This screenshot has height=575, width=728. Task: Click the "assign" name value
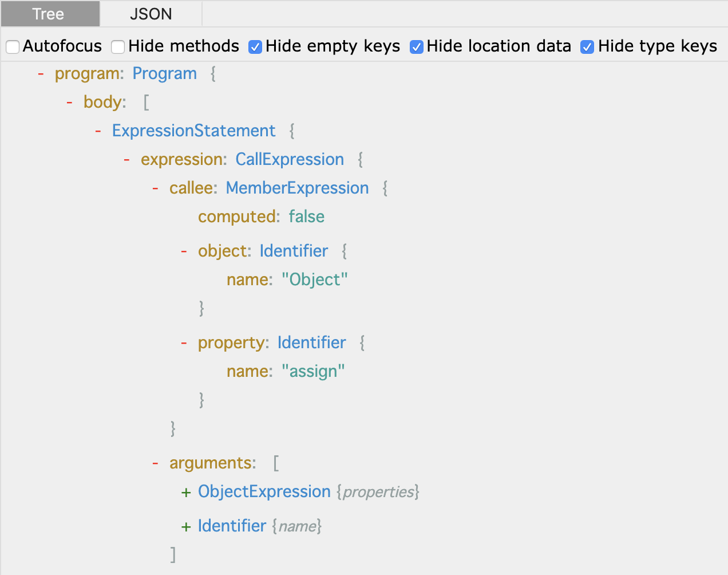[314, 372]
